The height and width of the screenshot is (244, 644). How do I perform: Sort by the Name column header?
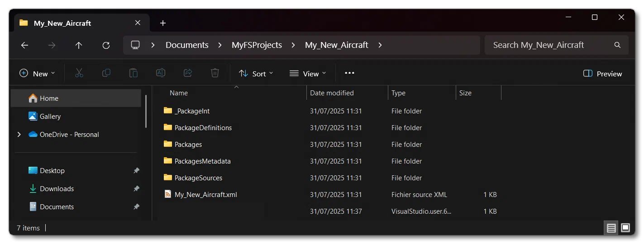(179, 93)
